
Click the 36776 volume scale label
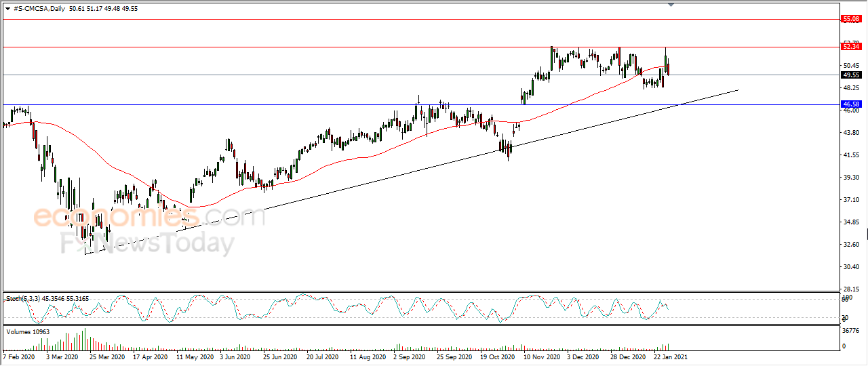coord(850,331)
